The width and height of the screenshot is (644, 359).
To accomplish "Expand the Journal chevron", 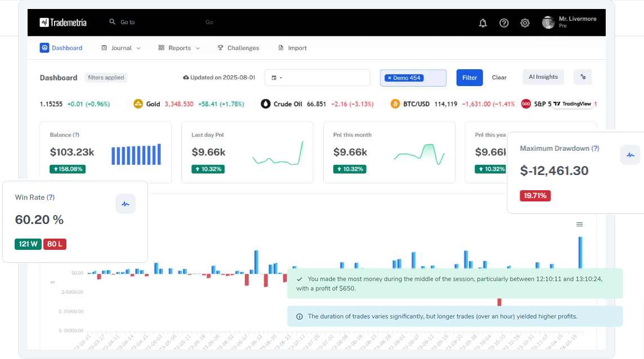I will [x=138, y=48].
